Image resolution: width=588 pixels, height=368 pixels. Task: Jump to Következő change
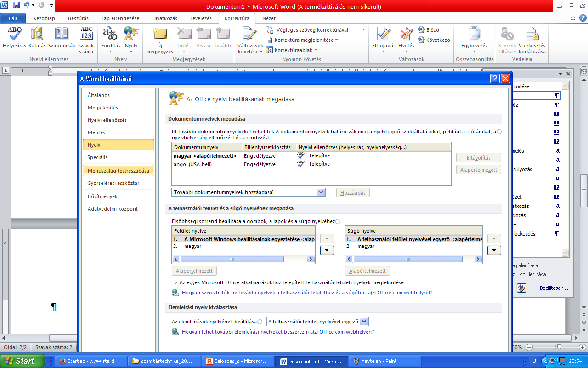click(x=434, y=40)
